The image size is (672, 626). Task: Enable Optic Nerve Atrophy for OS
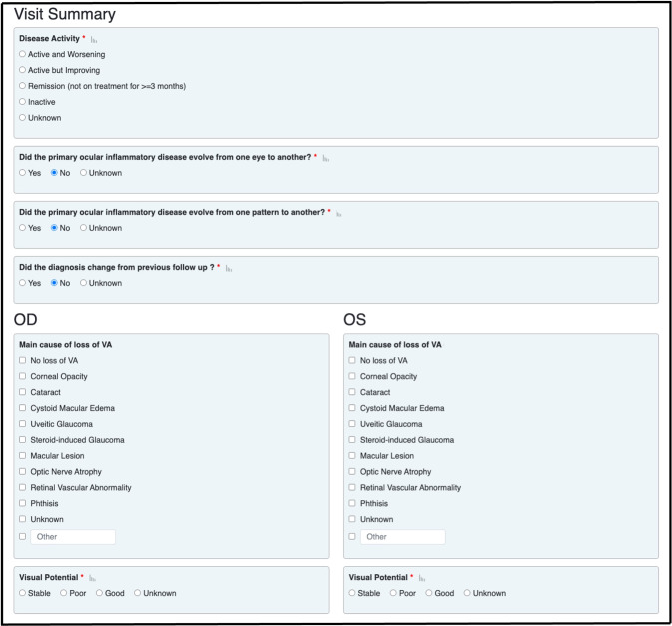(351, 471)
